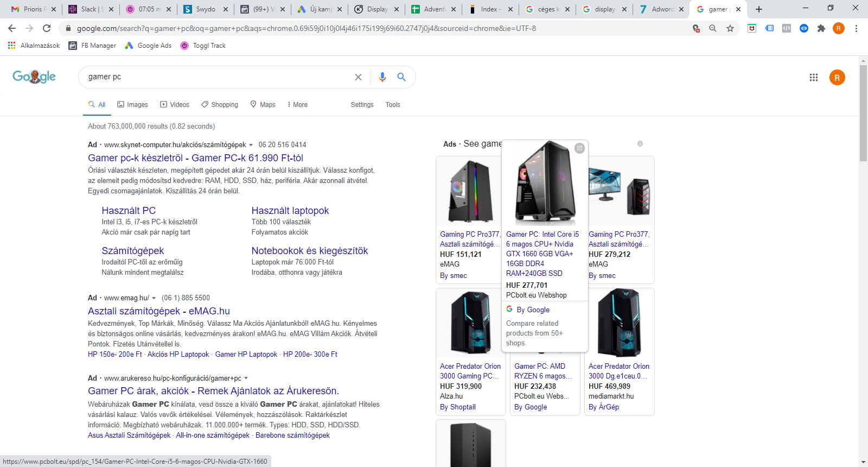
Task: Open the blue eye extension icon
Action: (804, 28)
